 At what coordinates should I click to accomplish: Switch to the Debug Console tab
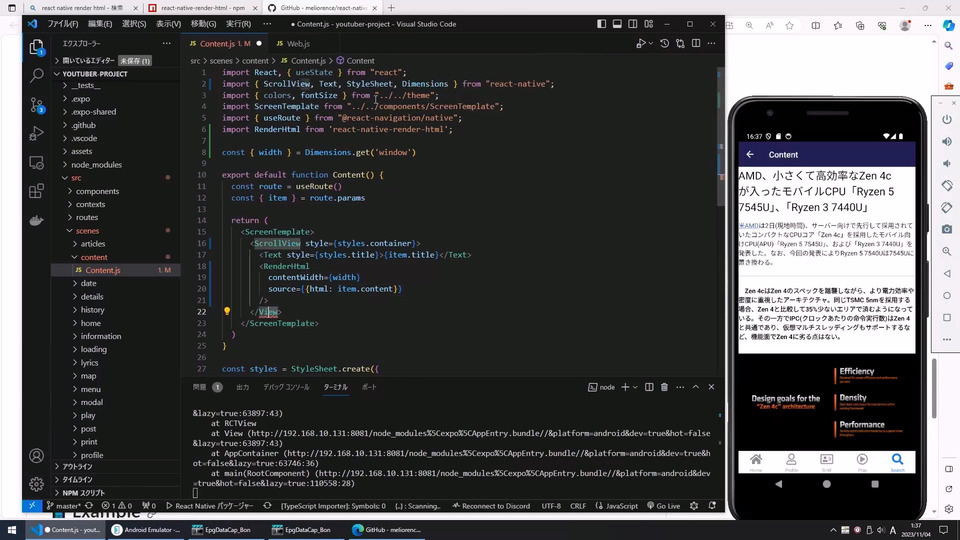[286, 387]
